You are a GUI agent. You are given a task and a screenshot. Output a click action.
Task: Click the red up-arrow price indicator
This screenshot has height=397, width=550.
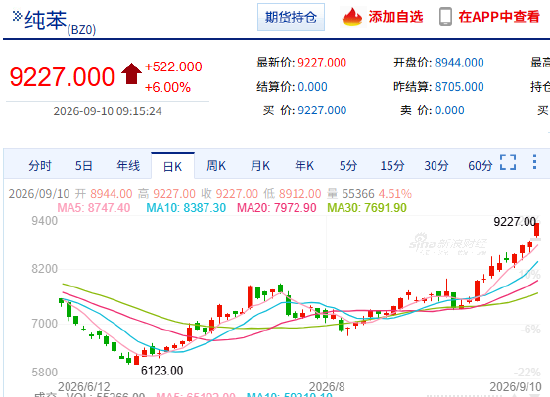pyautogui.click(x=131, y=74)
